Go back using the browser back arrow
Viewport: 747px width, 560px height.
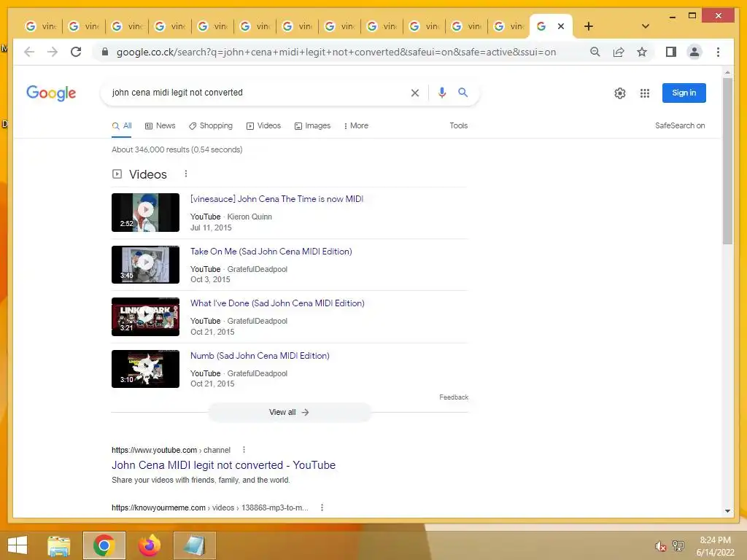[29, 52]
